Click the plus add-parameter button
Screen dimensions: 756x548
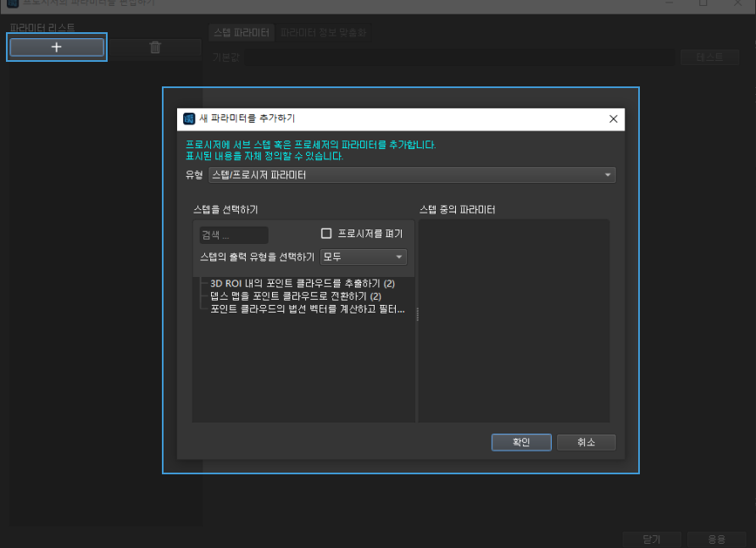click(57, 47)
